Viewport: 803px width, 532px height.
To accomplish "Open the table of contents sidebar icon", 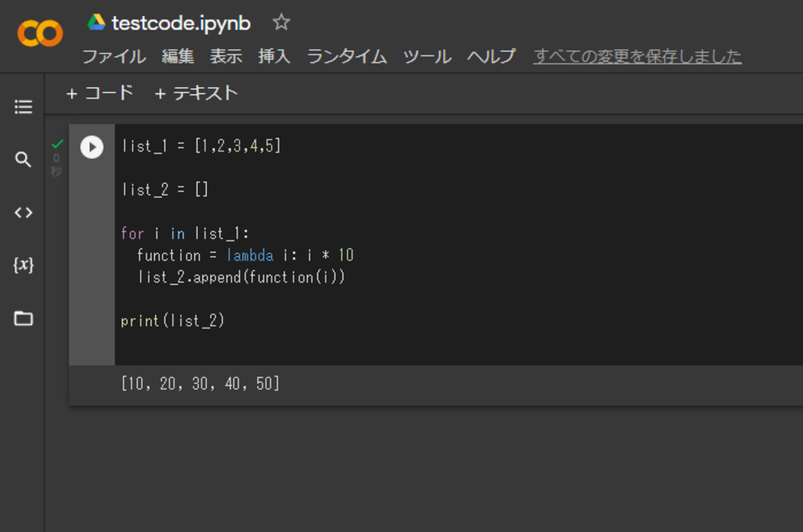I will [x=23, y=107].
